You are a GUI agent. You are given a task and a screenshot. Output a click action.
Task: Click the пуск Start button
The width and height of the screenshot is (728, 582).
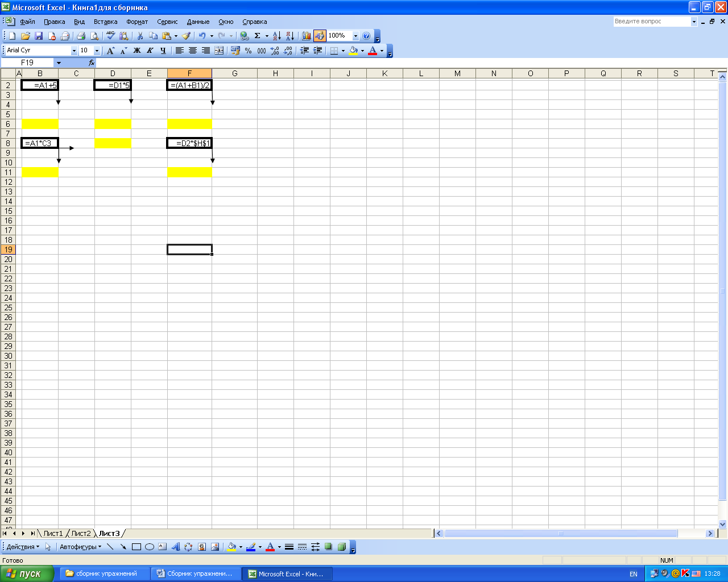click(27, 573)
